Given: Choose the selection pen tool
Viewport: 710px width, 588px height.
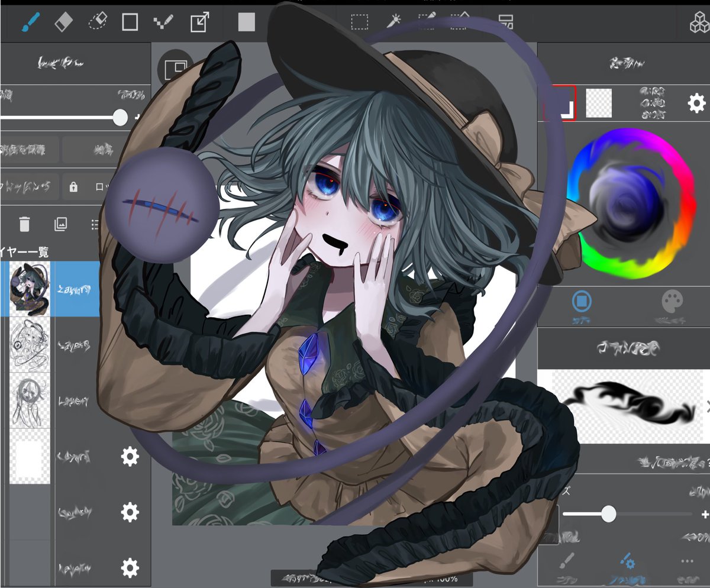Looking at the screenshot, I should point(426,22).
